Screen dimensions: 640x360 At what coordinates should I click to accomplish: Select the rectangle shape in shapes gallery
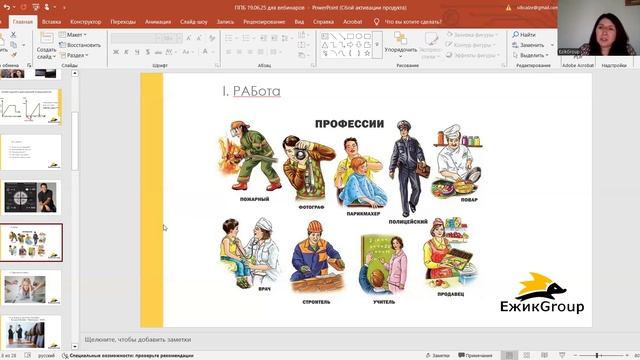tap(350, 36)
